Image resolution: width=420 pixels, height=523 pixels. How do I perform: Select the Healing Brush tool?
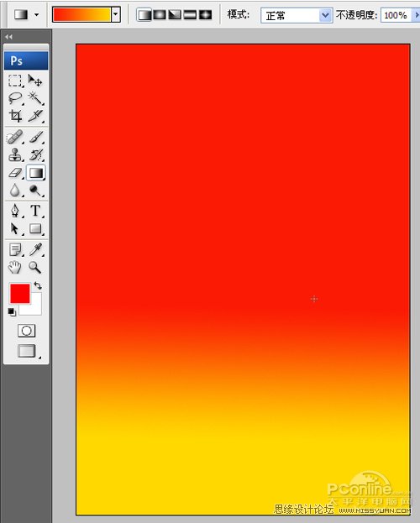(15, 137)
